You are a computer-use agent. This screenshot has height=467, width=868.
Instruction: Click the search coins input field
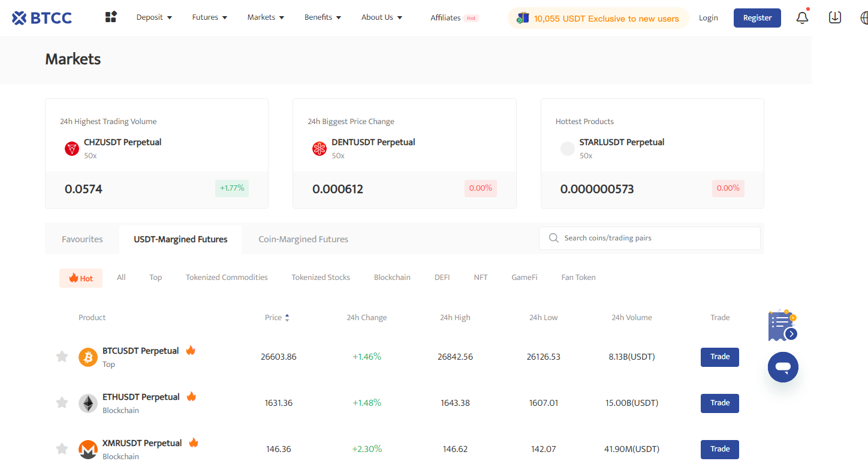650,238
